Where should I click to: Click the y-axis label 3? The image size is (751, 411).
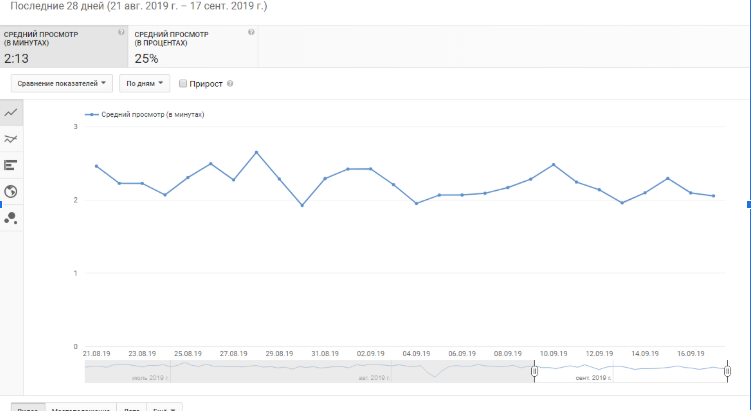(x=76, y=126)
